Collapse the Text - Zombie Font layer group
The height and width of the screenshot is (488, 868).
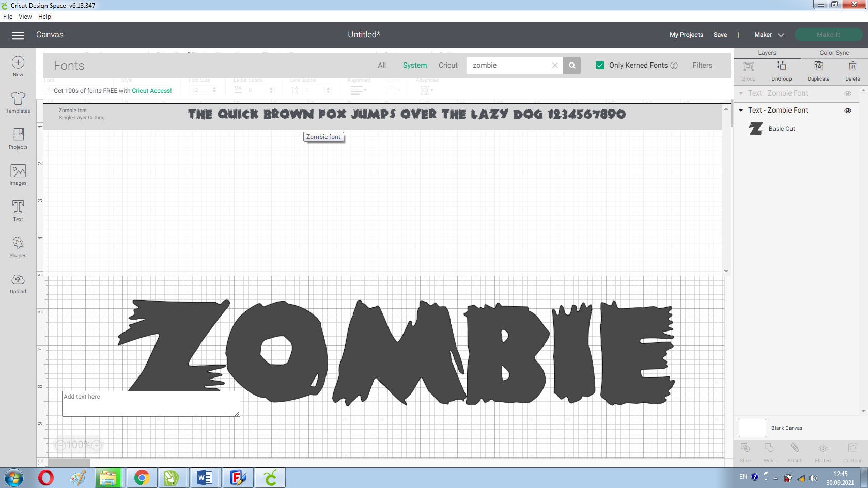pyautogui.click(x=742, y=110)
